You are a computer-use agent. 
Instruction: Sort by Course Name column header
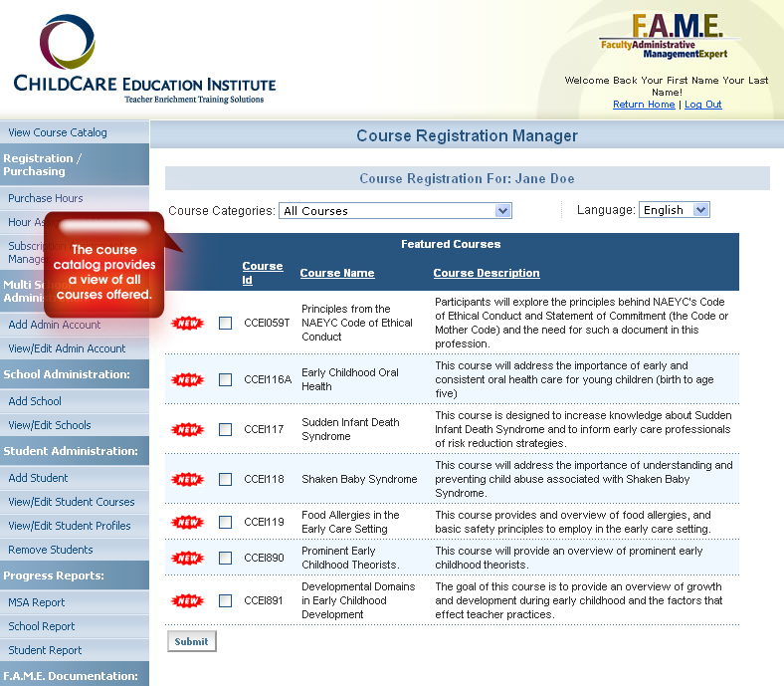pyautogui.click(x=337, y=273)
